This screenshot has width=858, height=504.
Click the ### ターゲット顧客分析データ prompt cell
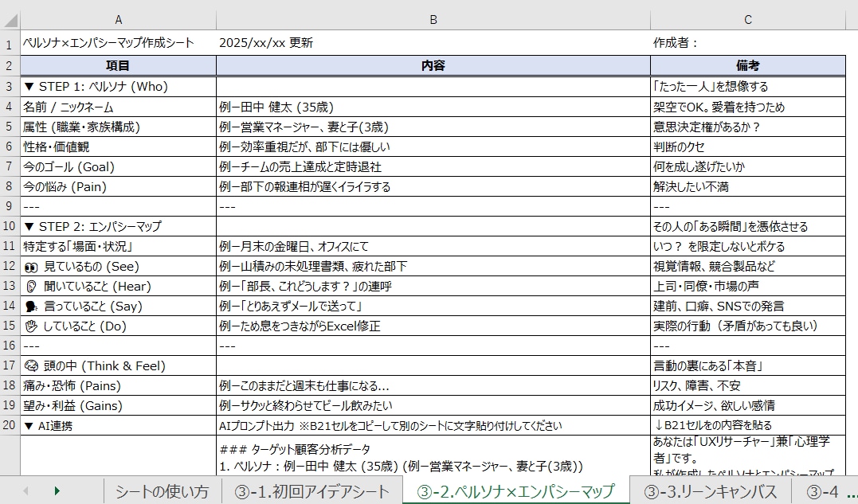point(433,456)
